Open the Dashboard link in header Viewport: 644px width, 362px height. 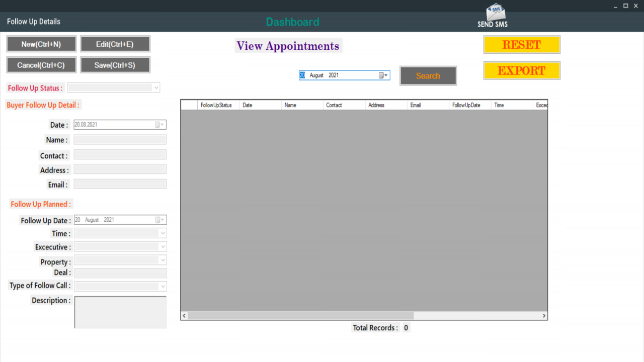pos(292,22)
